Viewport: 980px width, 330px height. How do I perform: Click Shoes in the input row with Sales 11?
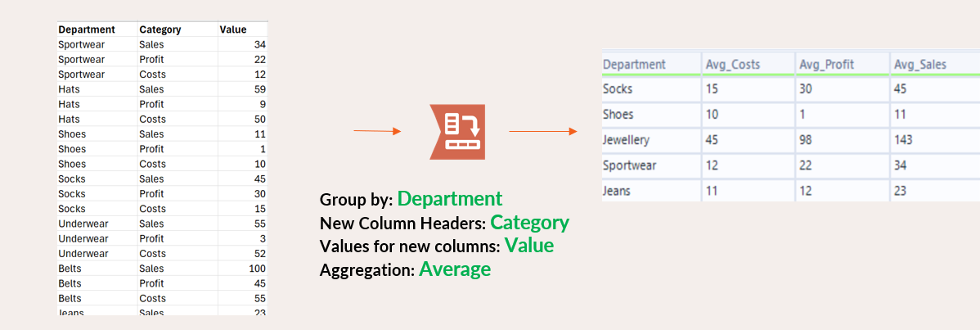click(72, 134)
